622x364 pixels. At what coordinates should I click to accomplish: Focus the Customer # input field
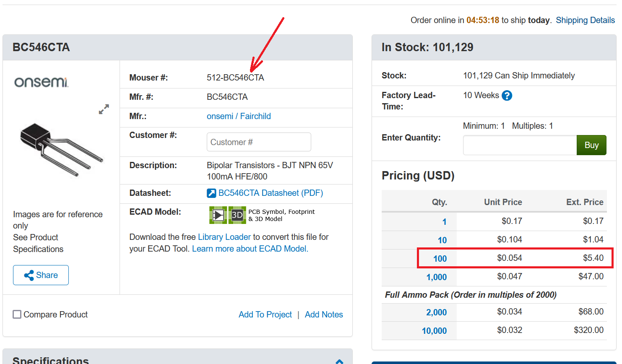tap(259, 142)
